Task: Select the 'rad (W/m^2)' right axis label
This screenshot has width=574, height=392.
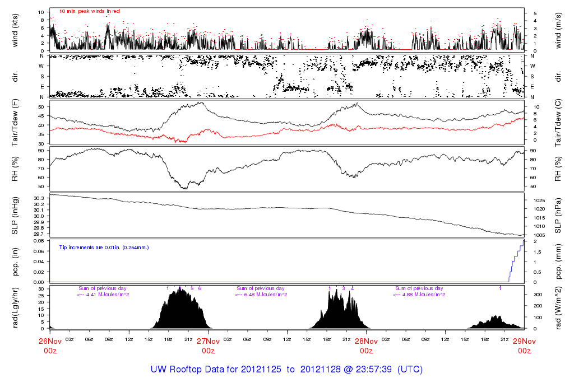Action: (558, 307)
